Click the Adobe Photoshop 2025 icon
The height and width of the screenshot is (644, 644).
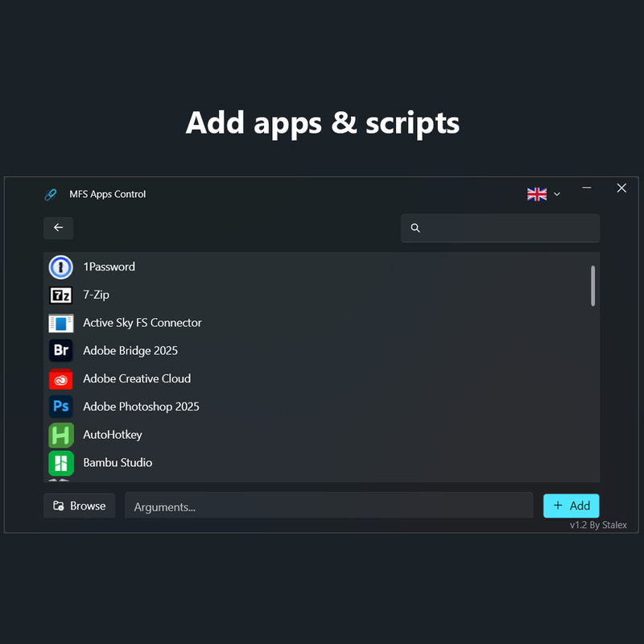61,407
